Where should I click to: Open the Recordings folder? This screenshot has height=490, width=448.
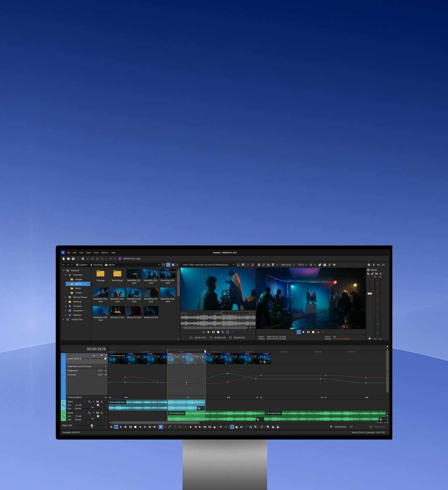click(x=117, y=275)
